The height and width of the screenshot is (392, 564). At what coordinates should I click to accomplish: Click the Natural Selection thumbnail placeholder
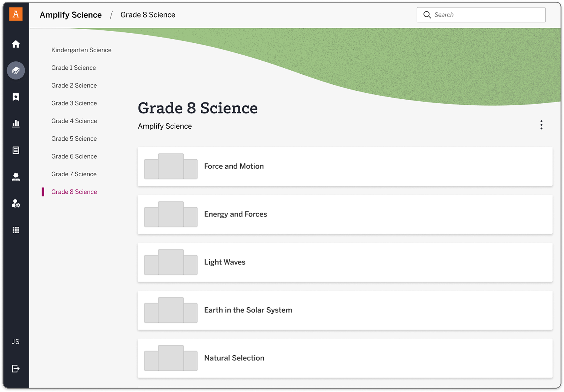[171, 358]
